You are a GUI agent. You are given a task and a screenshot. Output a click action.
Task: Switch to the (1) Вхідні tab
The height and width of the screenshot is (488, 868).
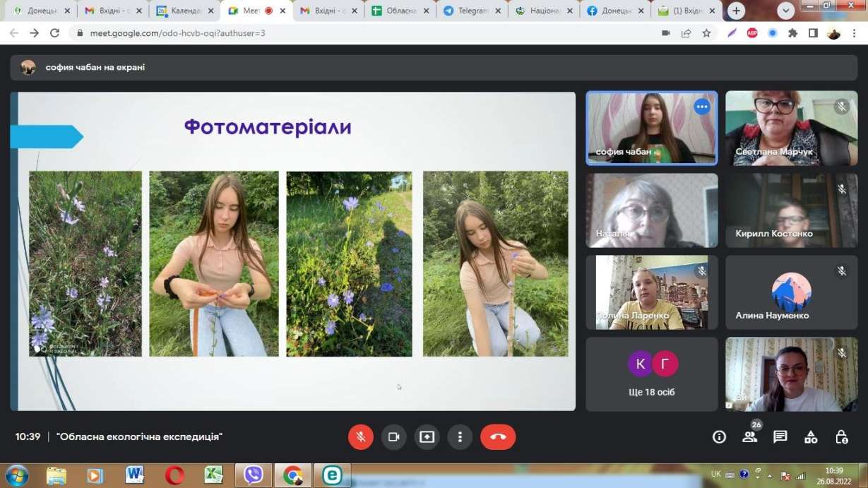pos(685,11)
